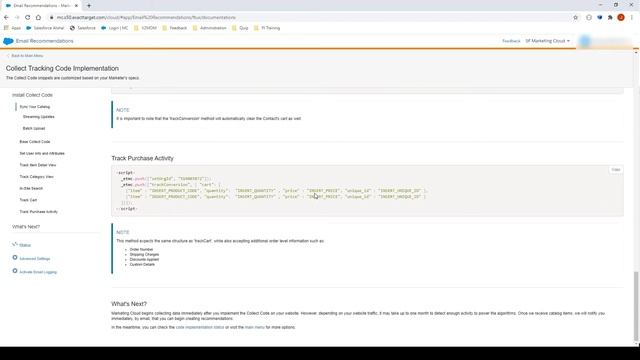Screen dimensions: 640x360
Task: Click the Track Purchase Activity heading
Action: point(142,158)
